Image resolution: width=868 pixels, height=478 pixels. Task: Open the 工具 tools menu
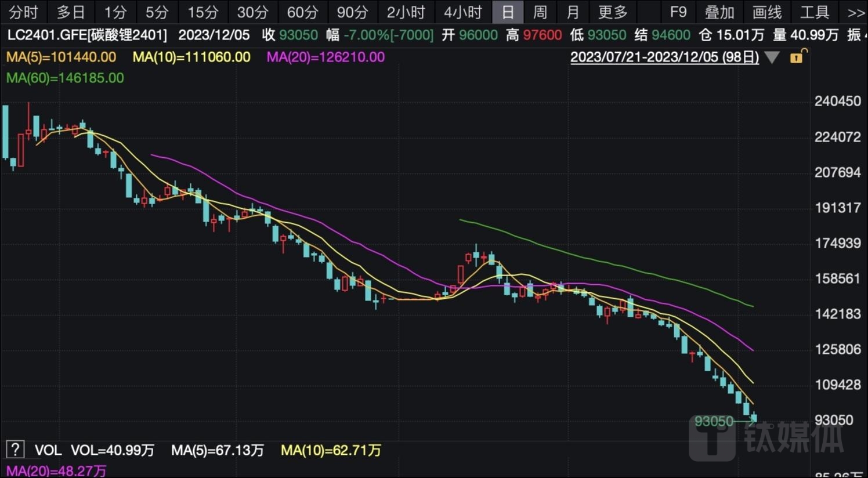click(x=814, y=12)
